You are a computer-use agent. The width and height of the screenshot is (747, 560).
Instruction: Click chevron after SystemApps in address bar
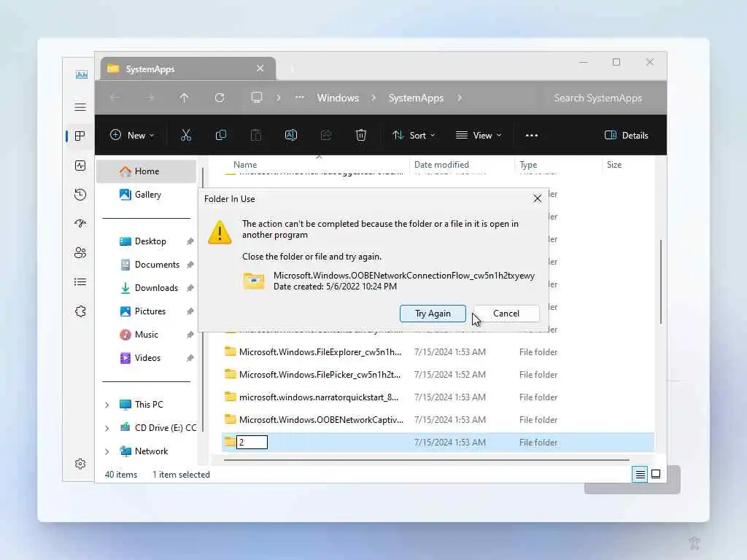point(460,98)
